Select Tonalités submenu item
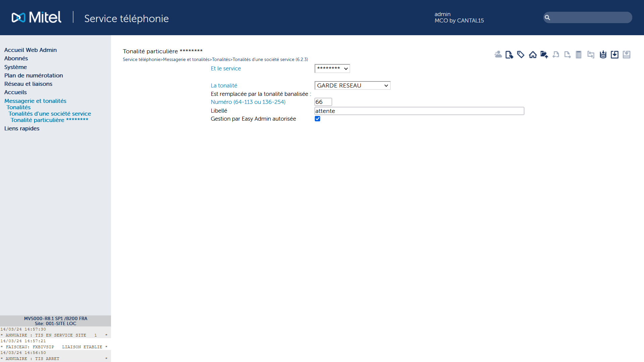 [x=18, y=107]
